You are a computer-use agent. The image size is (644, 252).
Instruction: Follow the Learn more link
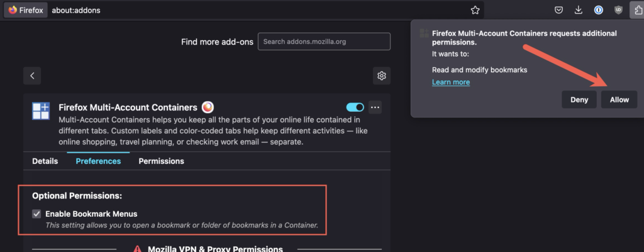tap(450, 82)
